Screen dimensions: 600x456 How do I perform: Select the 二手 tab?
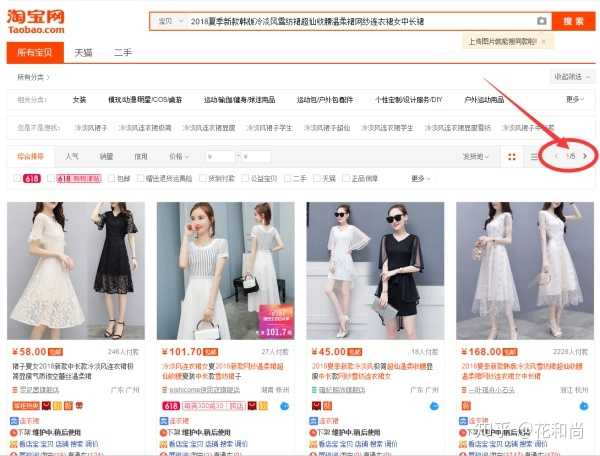point(123,52)
